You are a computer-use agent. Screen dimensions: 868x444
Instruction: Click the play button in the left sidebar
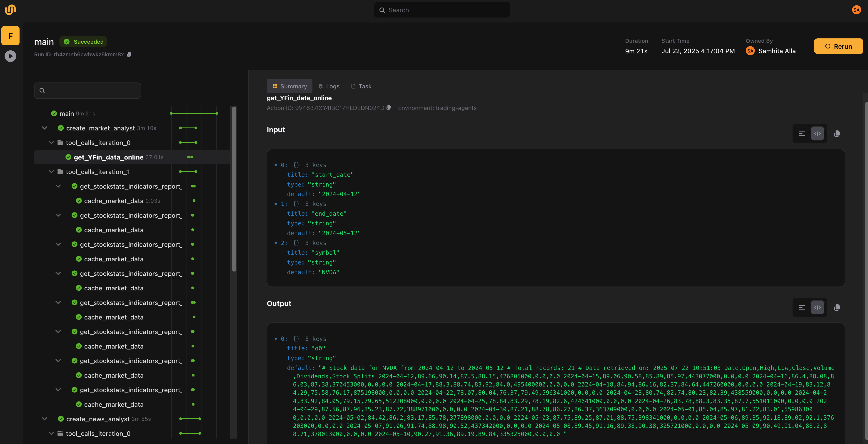point(10,56)
